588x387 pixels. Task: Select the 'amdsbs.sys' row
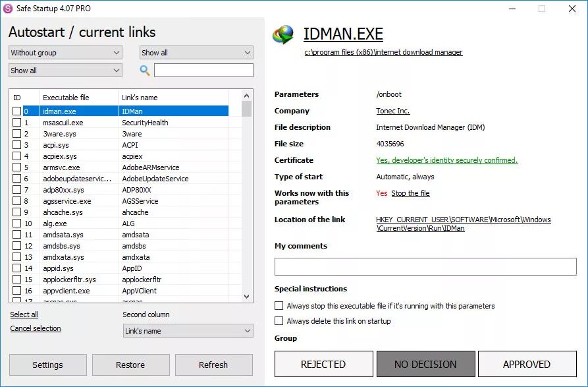tap(120, 246)
